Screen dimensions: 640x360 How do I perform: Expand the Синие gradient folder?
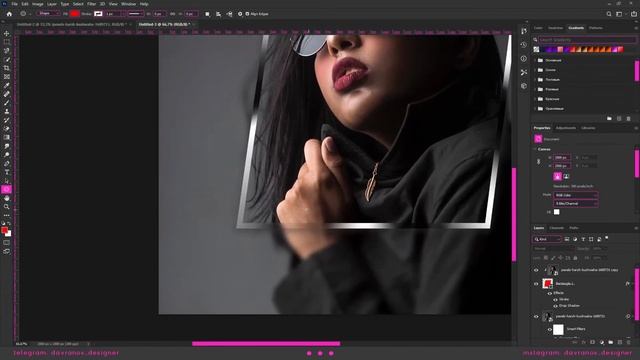point(535,70)
